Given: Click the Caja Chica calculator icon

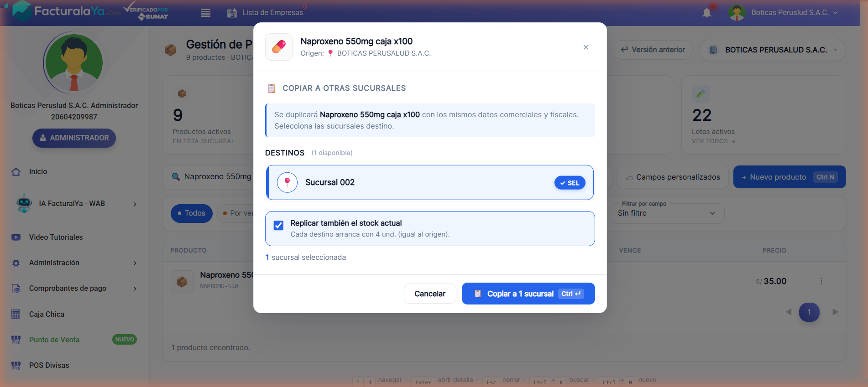Looking at the screenshot, I should [16, 314].
